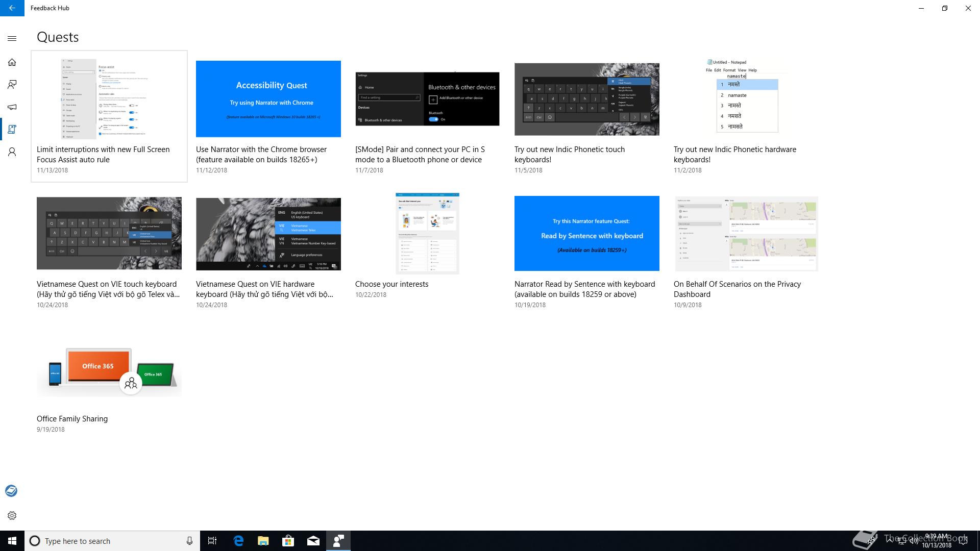Open 'Narrator Read by Sentence with keyboard' title
Image resolution: width=980 pixels, height=551 pixels.
coord(585,289)
